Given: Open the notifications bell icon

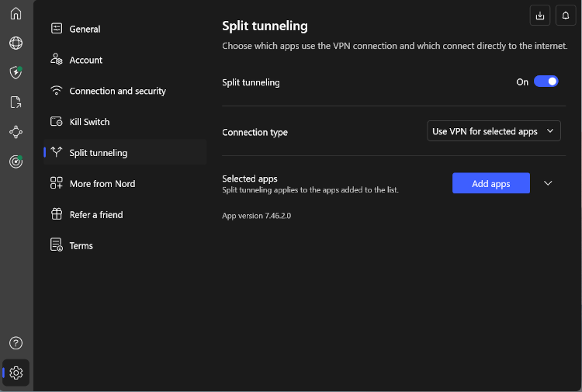Looking at the screenshot, I should (x=565, y=16).
